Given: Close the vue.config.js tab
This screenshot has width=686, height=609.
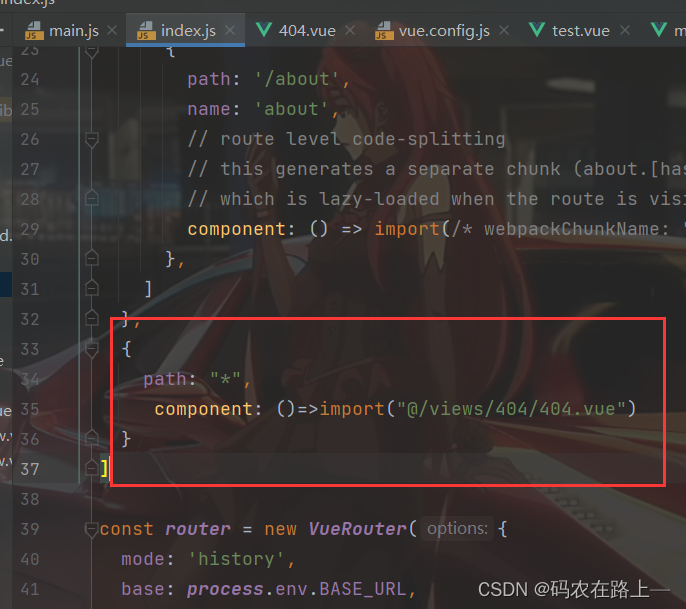Looking at the screenshot, I should click(x=504, y=31).
